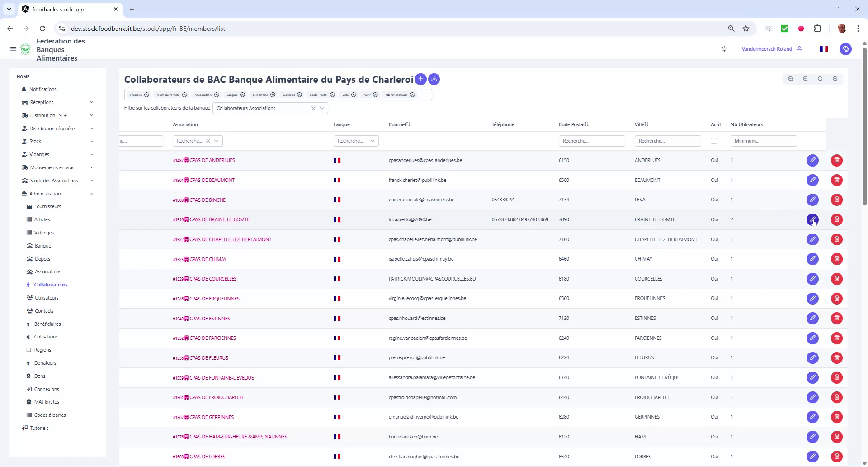Dismiss the Code Postal filter chip

click(x=333, y=95)
